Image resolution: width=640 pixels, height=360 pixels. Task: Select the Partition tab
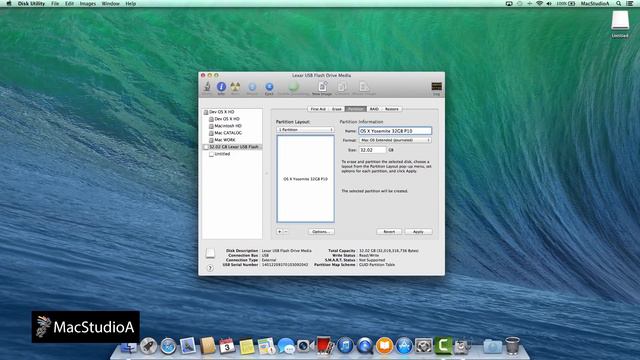(356, 109)
